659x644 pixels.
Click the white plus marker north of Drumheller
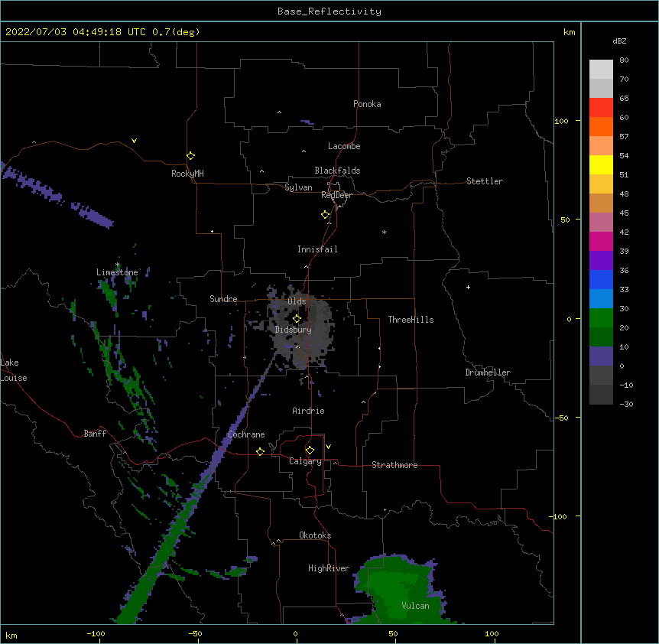click(x=468, y=287)
